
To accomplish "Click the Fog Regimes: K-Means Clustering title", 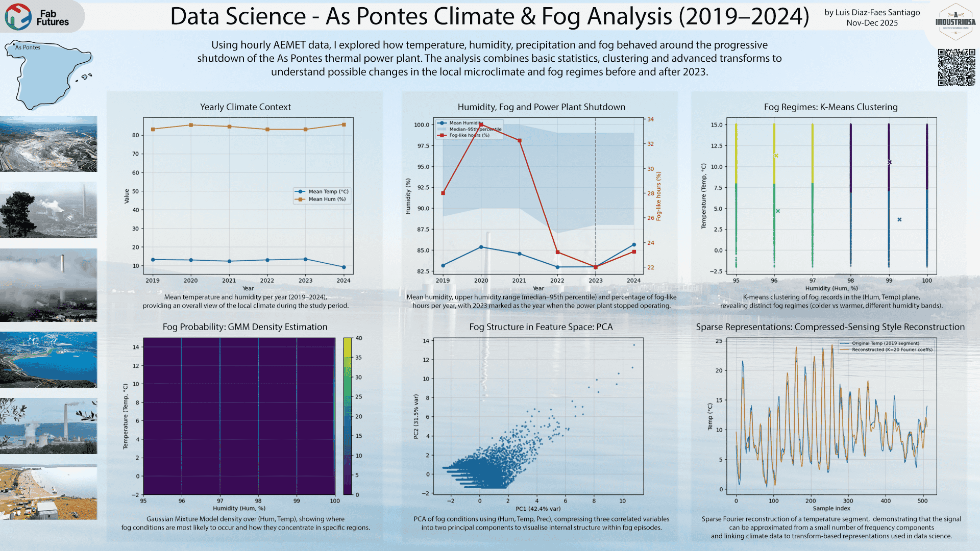I will coord(830,107).
